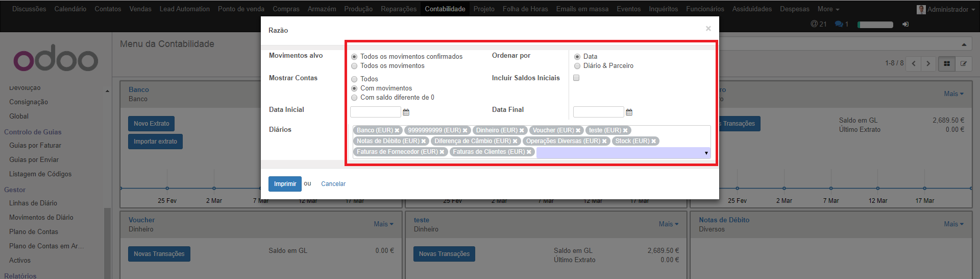Switch to the kanban grid view
Viewport: 980px width, 279px height.
[947, 64]
